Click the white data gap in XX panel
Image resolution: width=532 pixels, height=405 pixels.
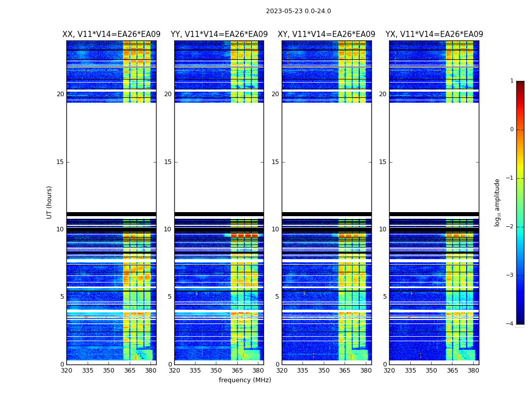pos(111,157)
